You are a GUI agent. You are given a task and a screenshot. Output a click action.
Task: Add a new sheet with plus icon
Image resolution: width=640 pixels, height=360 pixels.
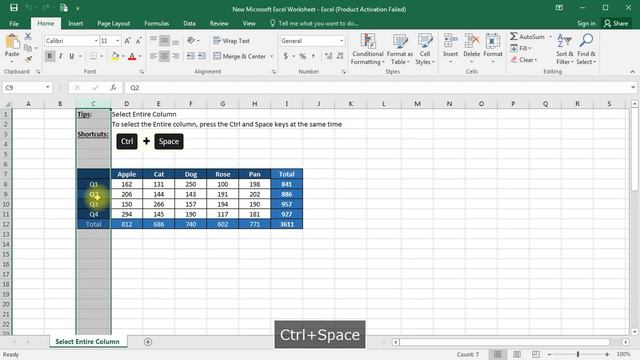click(148, 342)
